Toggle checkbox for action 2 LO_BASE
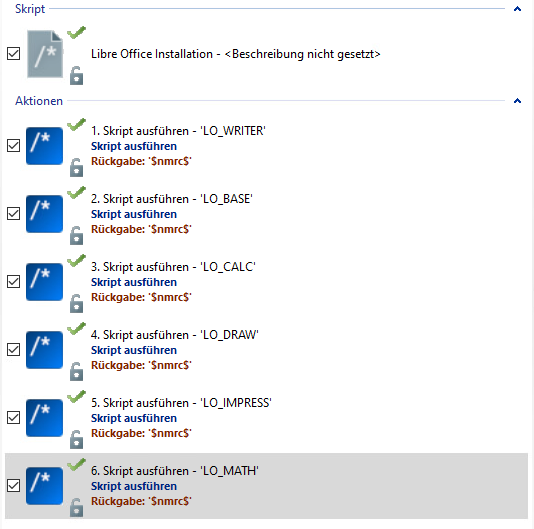This screenshot has width=534, height=529. click(x=14, y=214)
